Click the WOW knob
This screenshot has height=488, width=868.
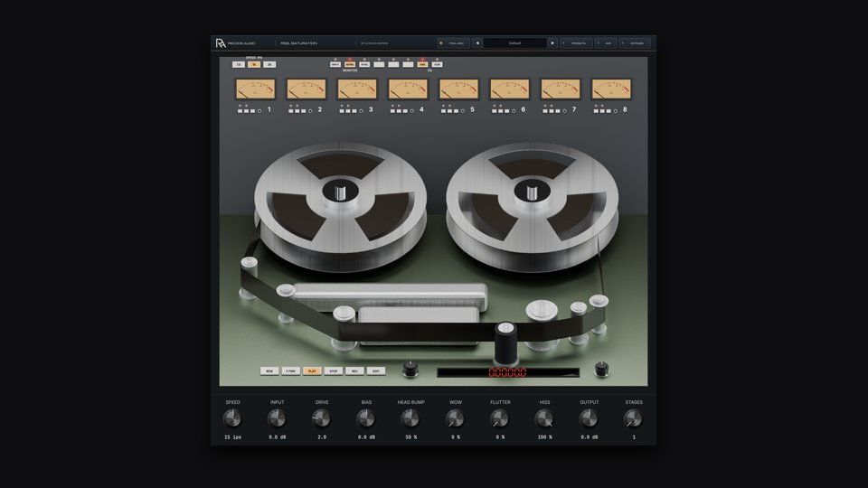click(455, 418)
